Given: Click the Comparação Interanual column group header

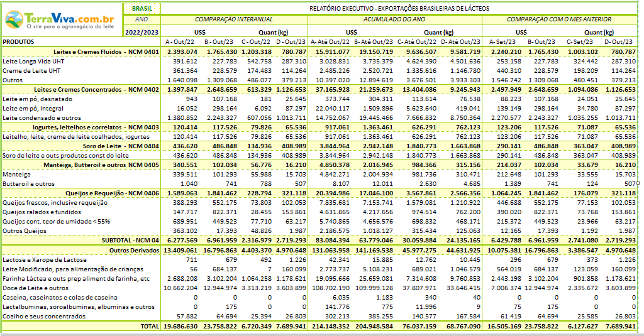Looking at the screenshot, I should 234,19.
